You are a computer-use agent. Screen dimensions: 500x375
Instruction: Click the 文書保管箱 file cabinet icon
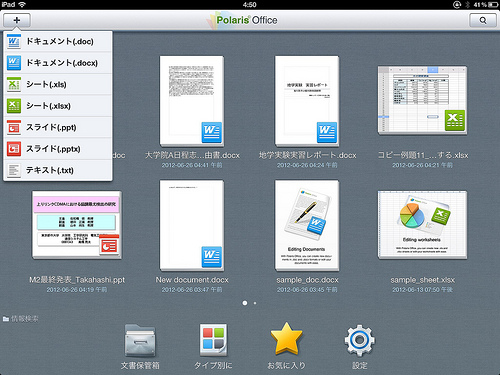140,340
